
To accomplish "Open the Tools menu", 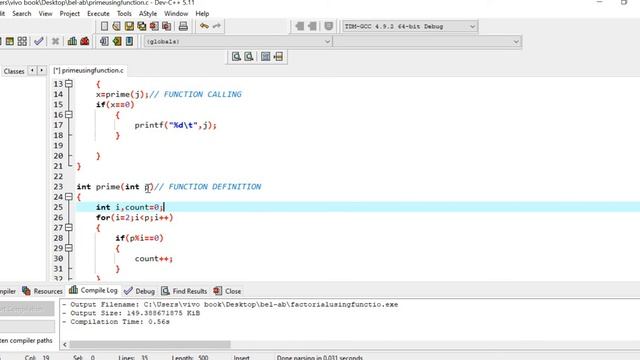I will click(124, 13).
